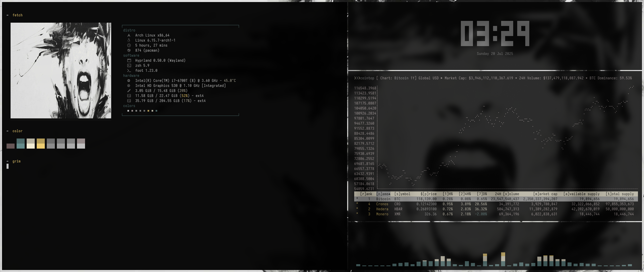Sort by 24H [v]olume column
The height and width of the screenshot is (272, 644).
tap(507, 194)
